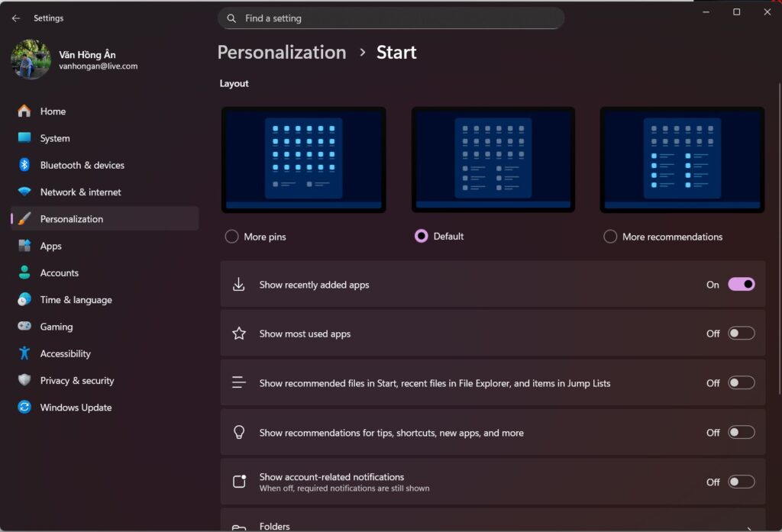Viewport: 782px width, 532px height.
Task: Click the Time & language globe icon
Action: [24, 300]
